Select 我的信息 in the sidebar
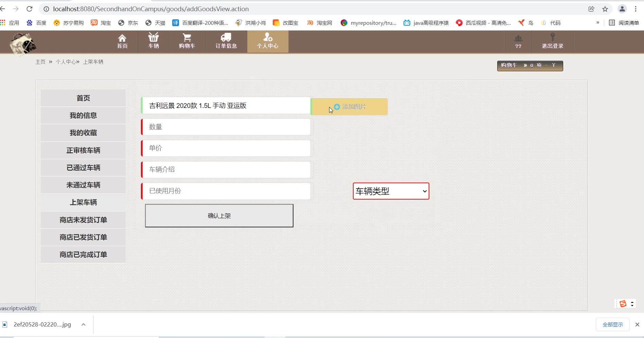The image size is (644, 338). pyautogui.click(x=83, y=115)
